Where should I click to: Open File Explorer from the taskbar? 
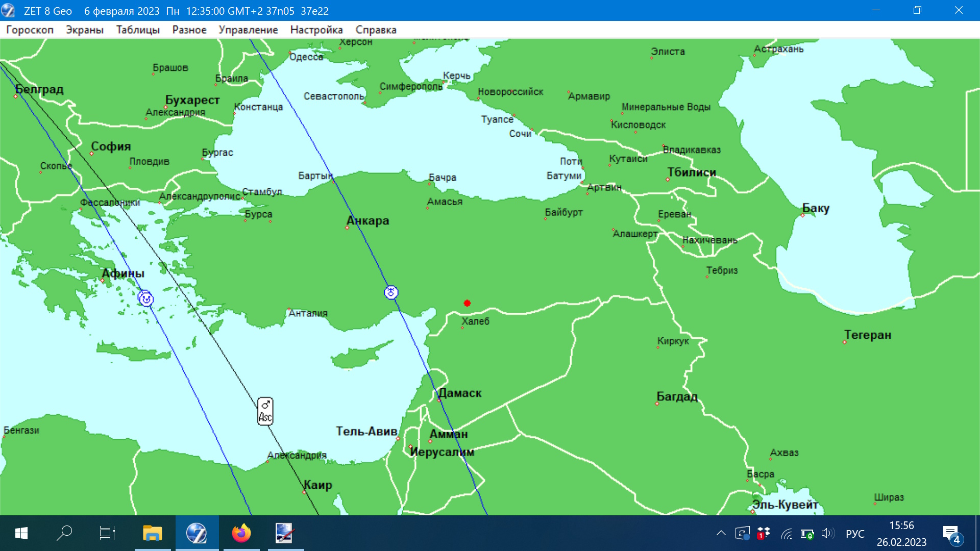(x=152, y=534)
